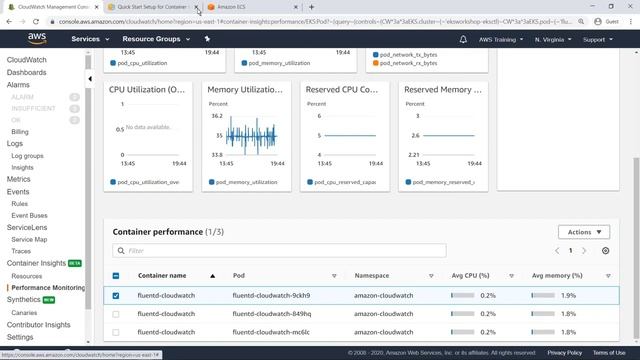Viewport: 640px width, 360px height.
Task: Toggle pod_cpu_reserved_capacity legend swatch
Action: [310, 182]
